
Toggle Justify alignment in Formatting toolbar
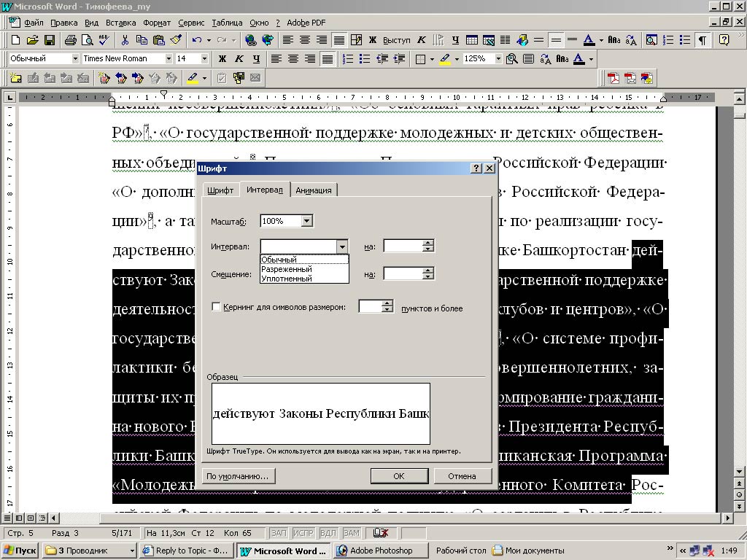click(x=328, y=59)
